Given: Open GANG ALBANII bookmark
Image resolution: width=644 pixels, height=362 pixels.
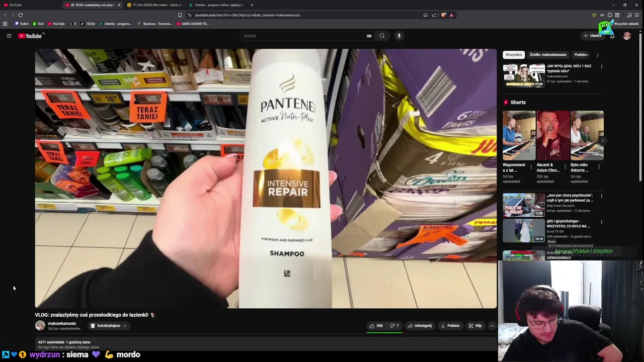Looking at the screenshot, I should tap(193, 24).
